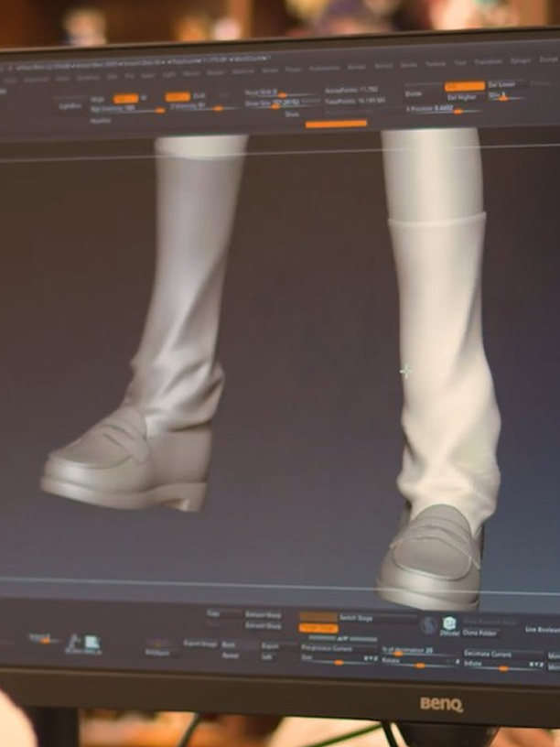Open the Preferences menu
Image resolution: width=560 pixels, height=747 pixels.
[x=324, y=69]
